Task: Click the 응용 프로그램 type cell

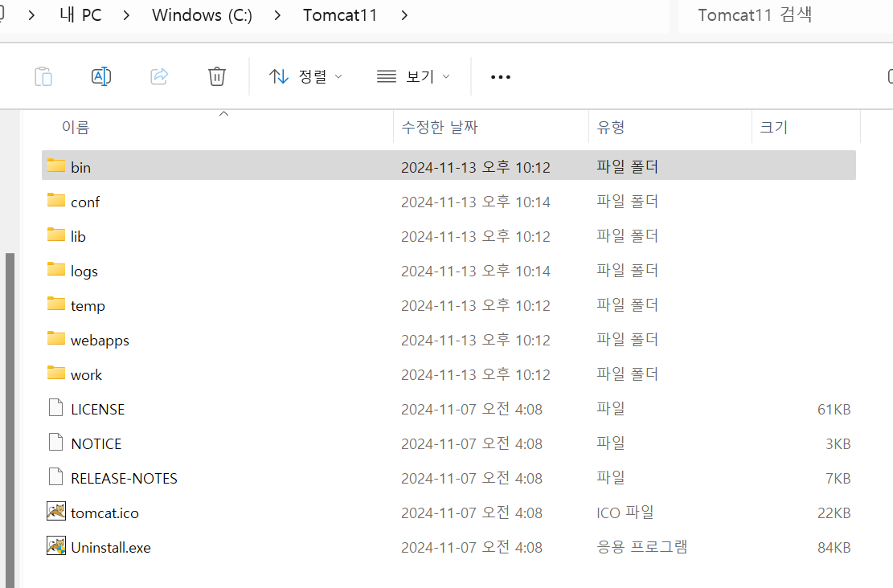Action: tap(642, 547)
